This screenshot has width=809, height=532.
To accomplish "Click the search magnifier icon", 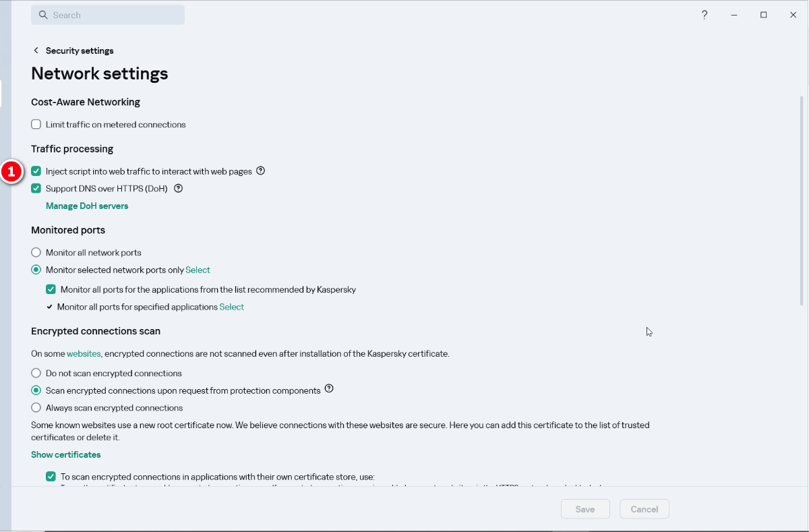I will 43,15.
